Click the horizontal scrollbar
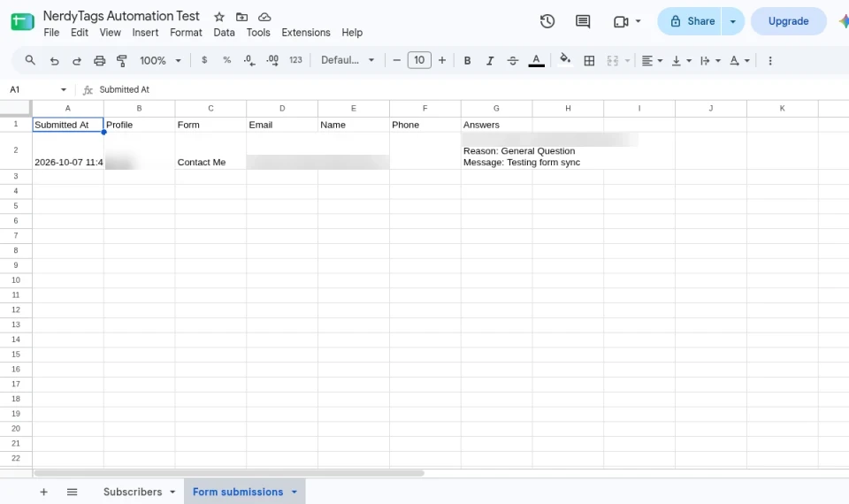849x504 pixels. point(229,473)
